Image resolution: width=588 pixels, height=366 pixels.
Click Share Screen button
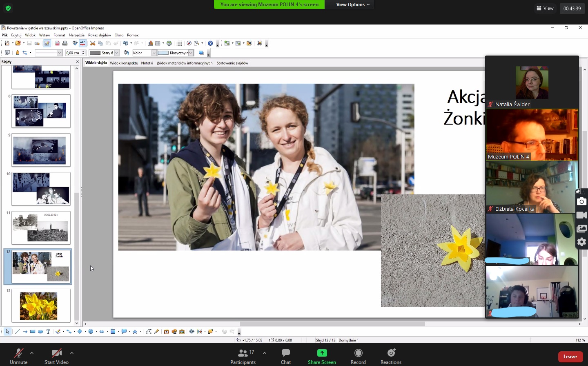(322, 356)
